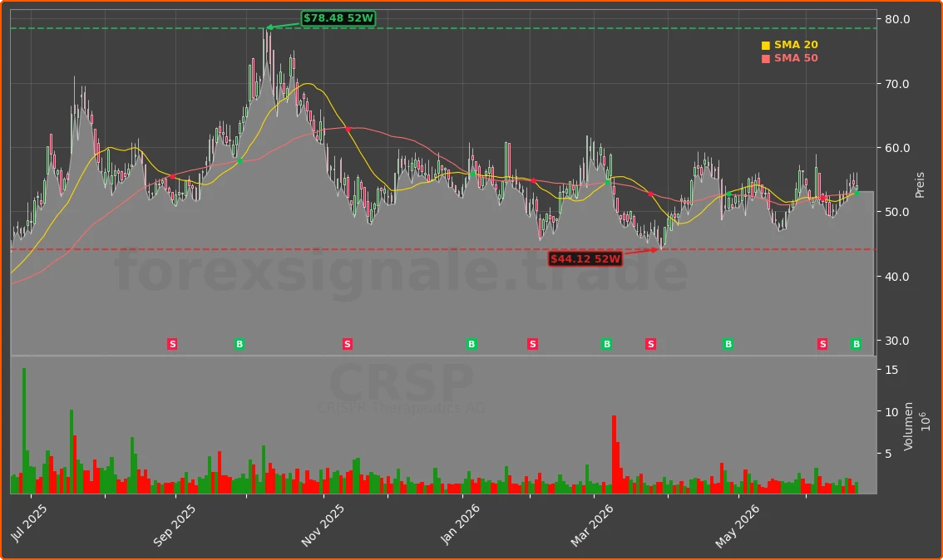Click the B buy marker just after Mar 2026
This screenshot has height=560, width=943.
pos(607,344)
